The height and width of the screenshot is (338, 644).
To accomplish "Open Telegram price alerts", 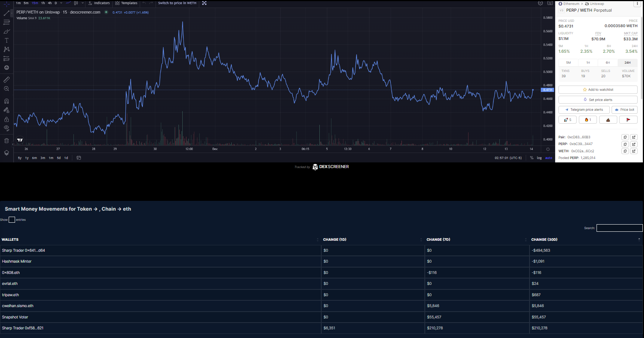I will point(584,110).
